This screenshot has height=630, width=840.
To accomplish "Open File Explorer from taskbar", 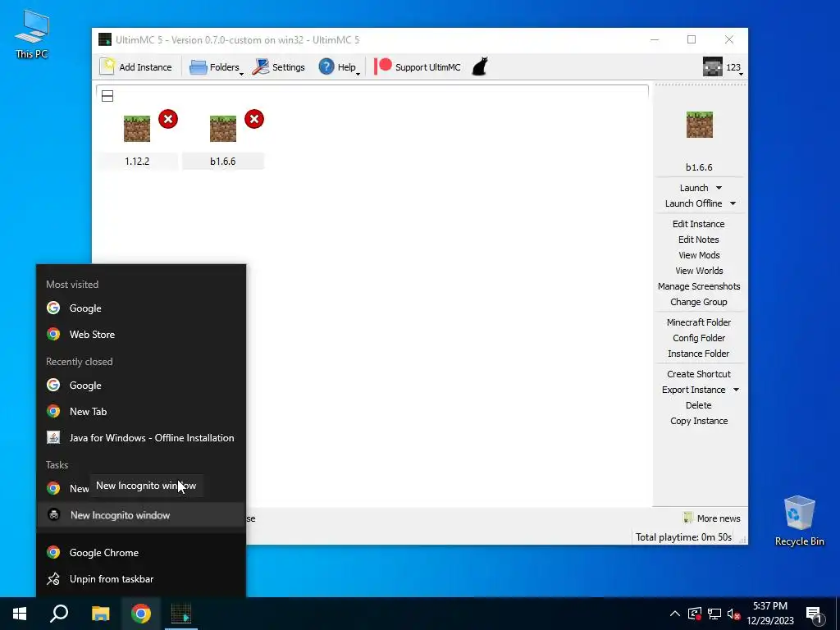I will click(100, 614).
